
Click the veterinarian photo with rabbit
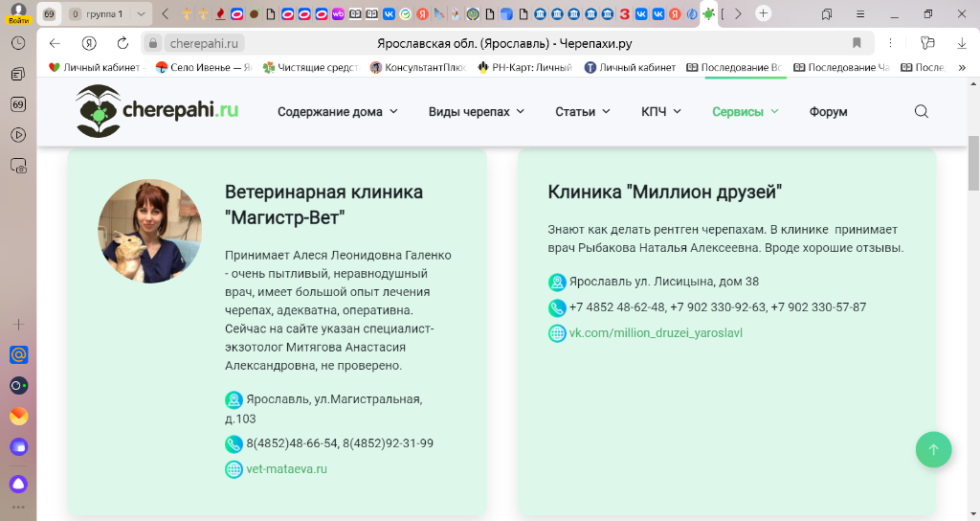[149, 232]
